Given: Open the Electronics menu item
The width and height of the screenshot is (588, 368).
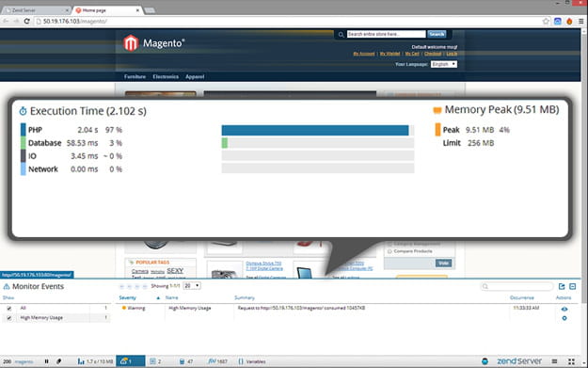Looking at the screenshot, I should [166, 76].
